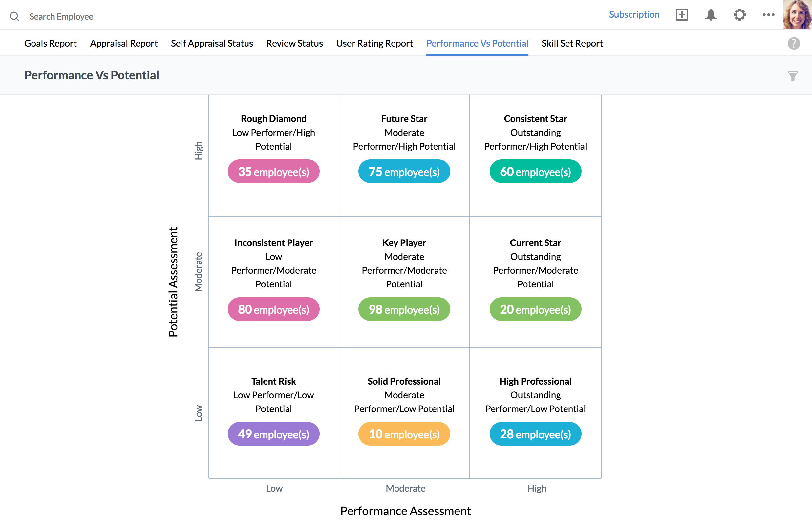812x523 pixels.
Task: Click the Search Employee input field
Action: 61,16
